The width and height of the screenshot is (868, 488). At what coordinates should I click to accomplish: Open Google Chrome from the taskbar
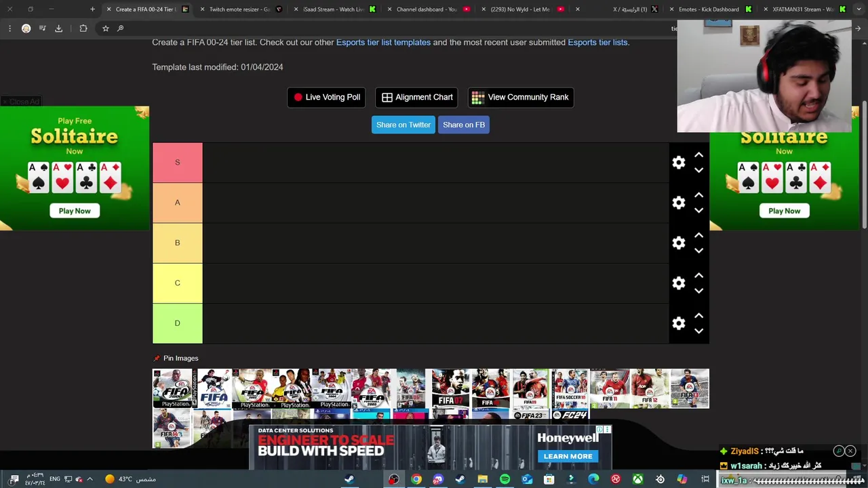[x=416, y=479]
